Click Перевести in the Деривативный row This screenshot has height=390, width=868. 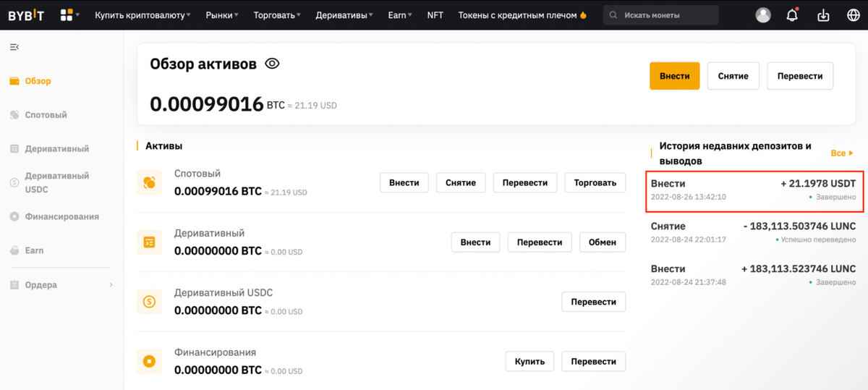click(x=540, y=242)
